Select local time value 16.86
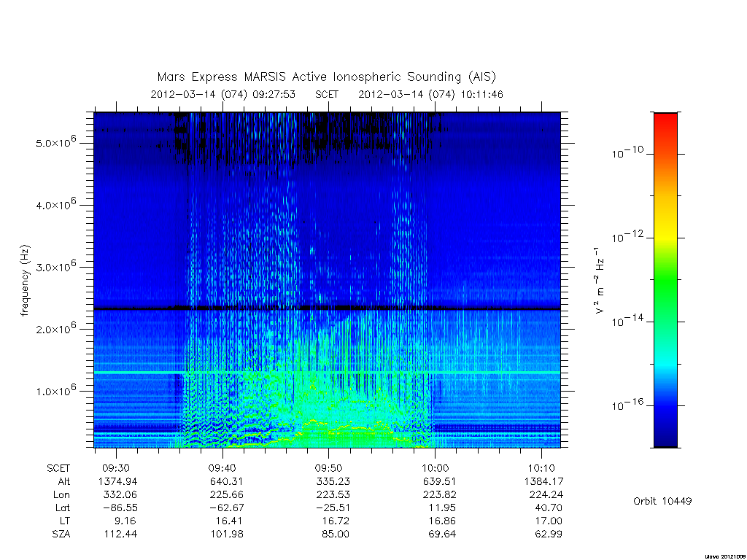The height and width of the screenshot is (560, 747). click(441, 521)
